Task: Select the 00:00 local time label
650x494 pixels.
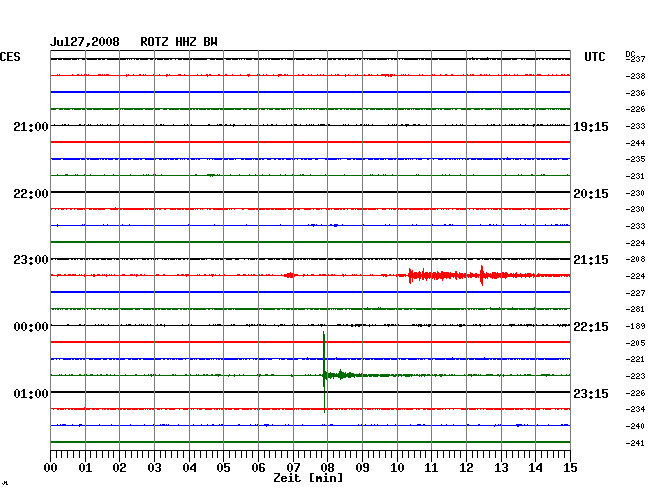Action: click(31, 327)
